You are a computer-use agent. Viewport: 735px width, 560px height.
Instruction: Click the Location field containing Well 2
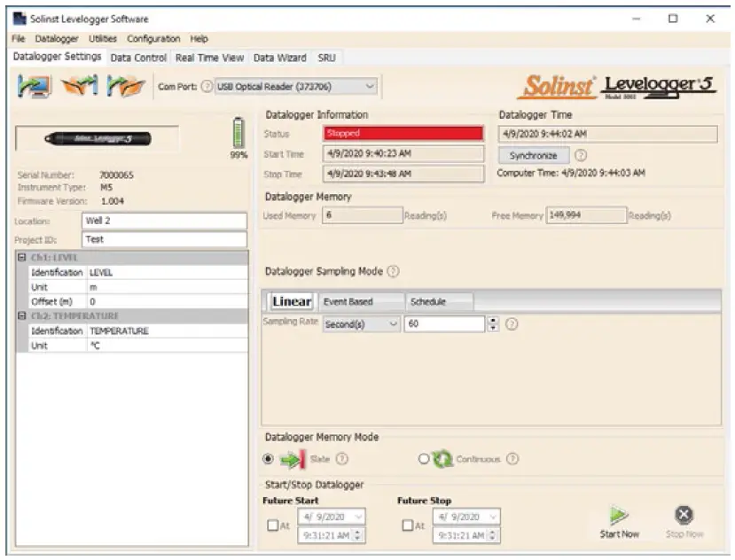point(164,221)
